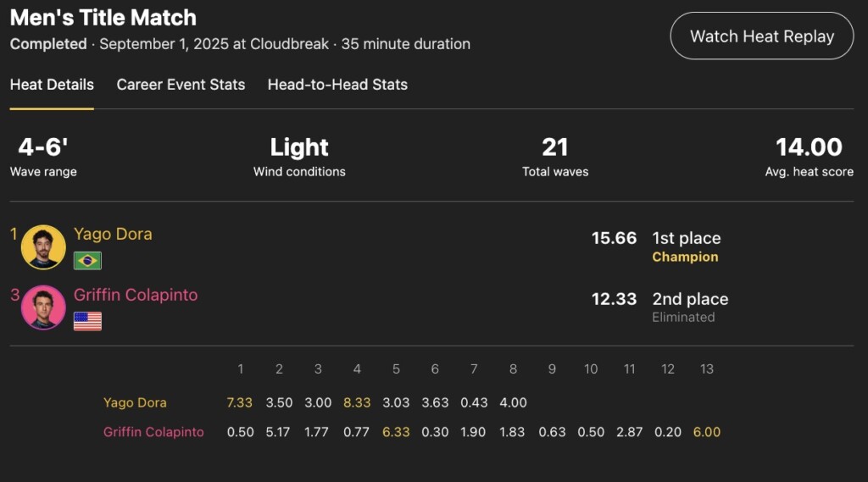The image size is (868, 482).
Task: Switch to Career Event Stats tab
Action: point(181,85)
